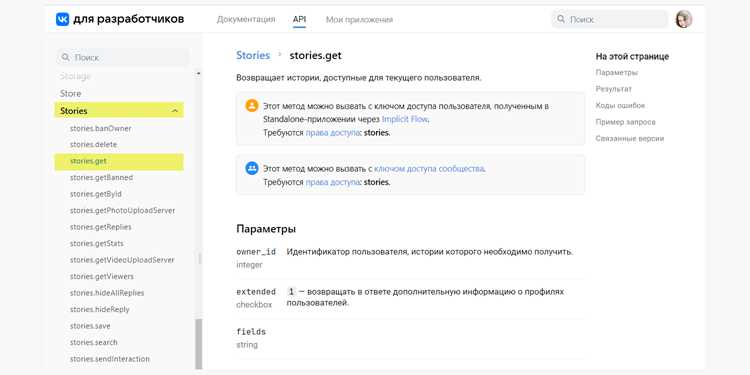The width and height of the screenshot is (750, 375).
Task: Click the owner_id parameter name
Action: coord(256,252)
